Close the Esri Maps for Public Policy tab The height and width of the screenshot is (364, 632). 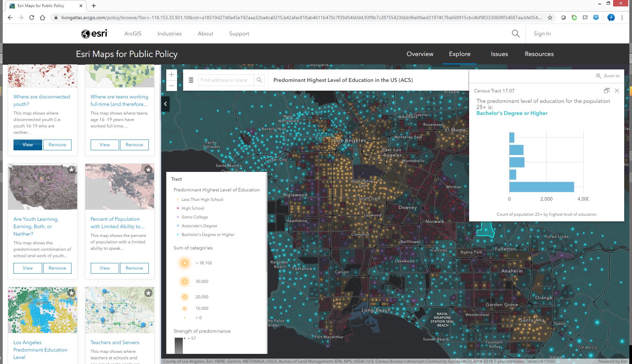coord(81,6)
